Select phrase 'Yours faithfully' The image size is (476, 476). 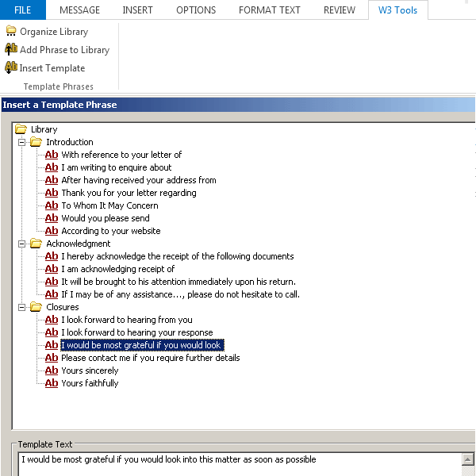pos(90,383)
